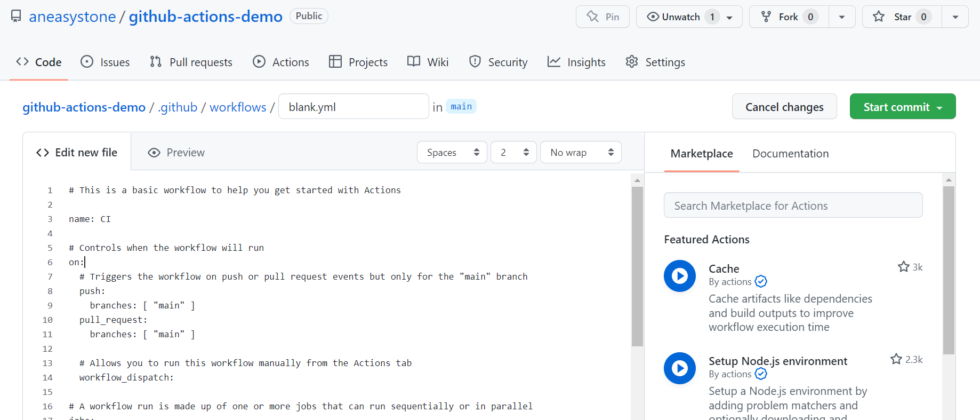Screen dimensions: 980x420
Task: Switch to the Preview tab
Action: coord(176,152)
